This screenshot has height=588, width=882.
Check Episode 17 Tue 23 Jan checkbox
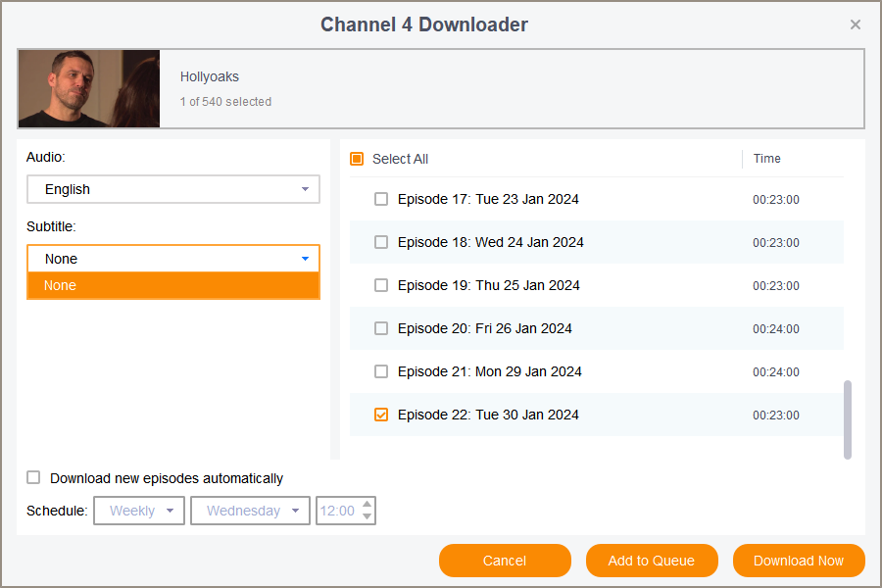click(381, 199)
